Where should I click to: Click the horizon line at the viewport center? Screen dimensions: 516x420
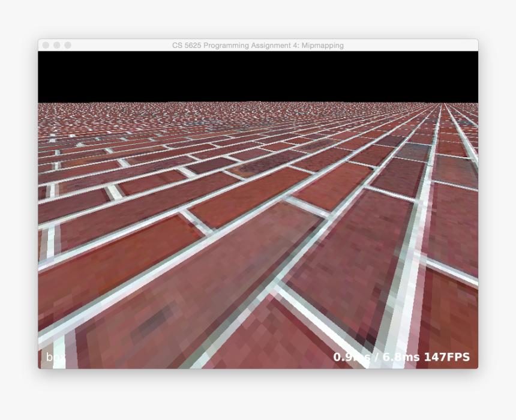258,103
